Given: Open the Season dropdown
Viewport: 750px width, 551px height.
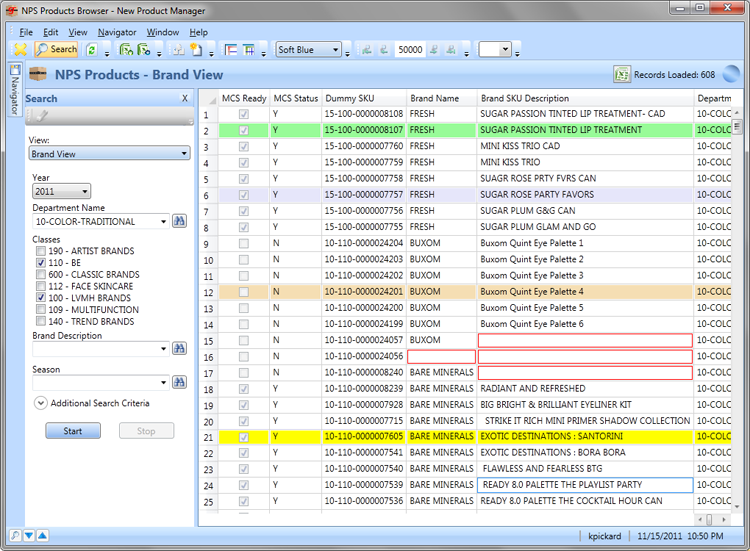Looking at the screenshot, I should [x=163, y=383].
